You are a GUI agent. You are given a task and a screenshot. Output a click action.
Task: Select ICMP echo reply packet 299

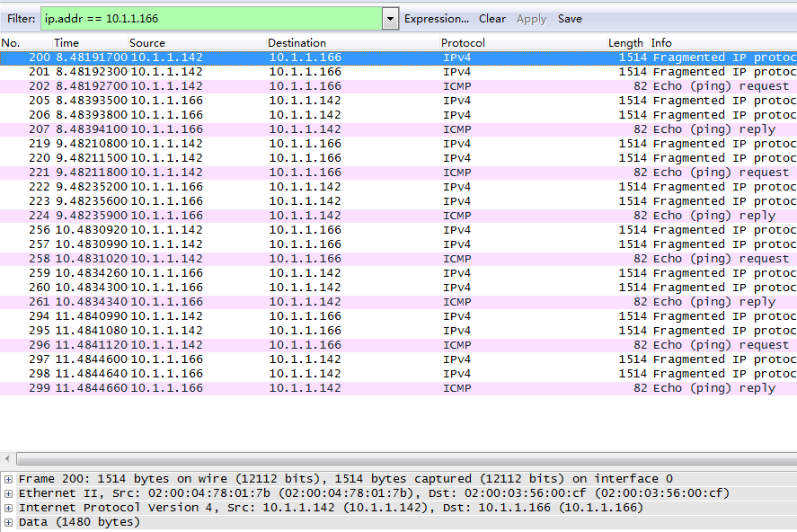399,388
